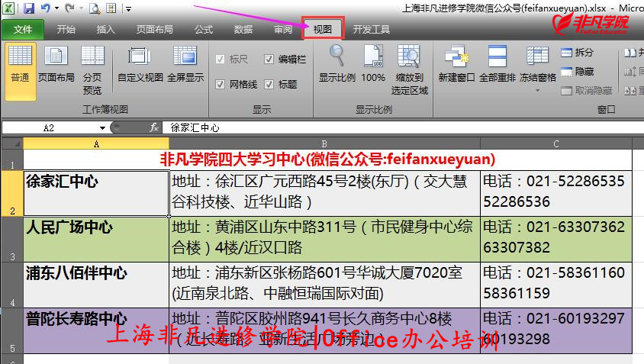The height and width of the screenshot is (364, 644).
Task: Click the Redo arrow icon
Action: point(69,8)
